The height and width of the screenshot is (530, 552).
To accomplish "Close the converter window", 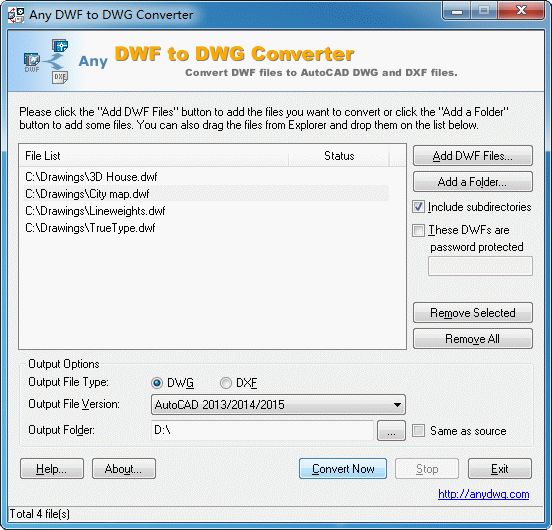I will (x=521, y=11).
